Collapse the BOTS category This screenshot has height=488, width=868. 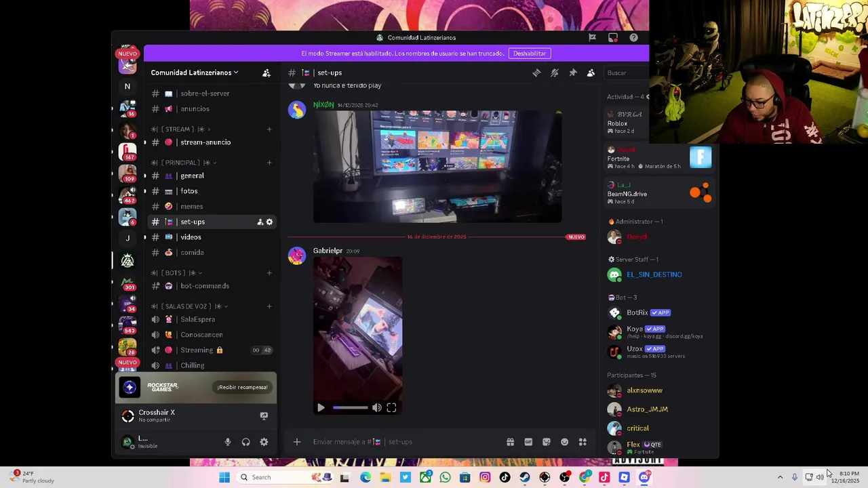click(x=176, y=273)
